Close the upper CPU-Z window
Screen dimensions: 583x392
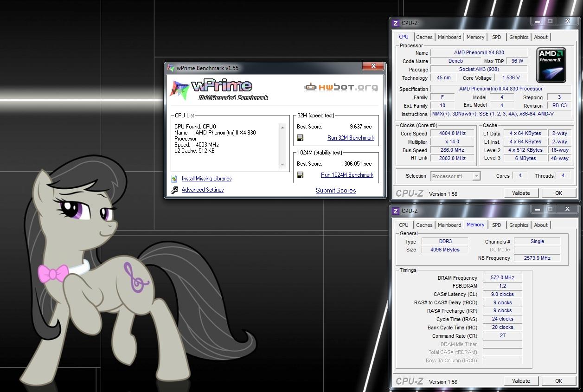pyautogui.click(x=567, y=21)
